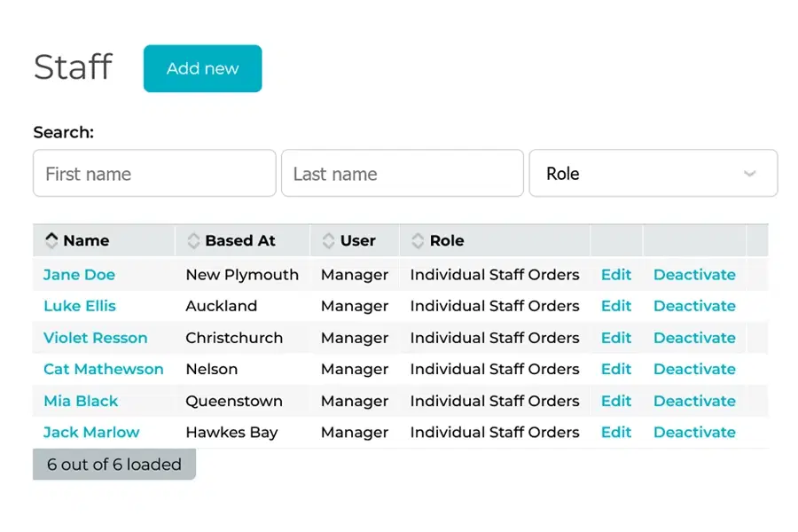Click the 6 out of 6 loaded indicator
This screenshot has width=798, height=532.
click(x=113, y=465)
